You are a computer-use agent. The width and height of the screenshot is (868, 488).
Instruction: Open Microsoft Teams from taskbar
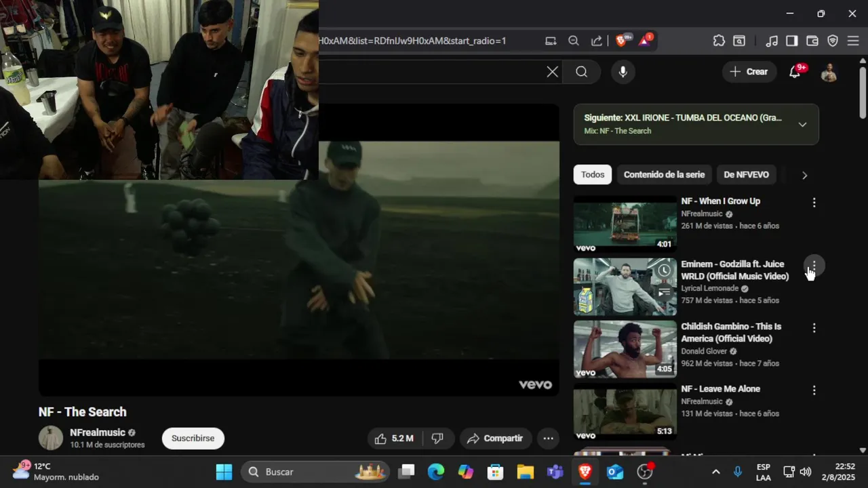click(x=555, y=472)
